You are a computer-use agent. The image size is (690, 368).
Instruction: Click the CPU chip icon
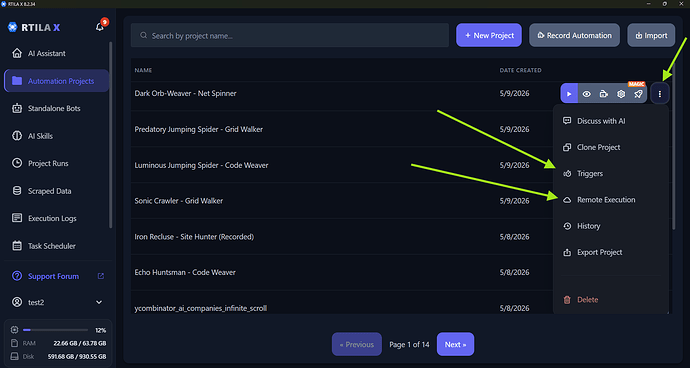coord(14,330)
